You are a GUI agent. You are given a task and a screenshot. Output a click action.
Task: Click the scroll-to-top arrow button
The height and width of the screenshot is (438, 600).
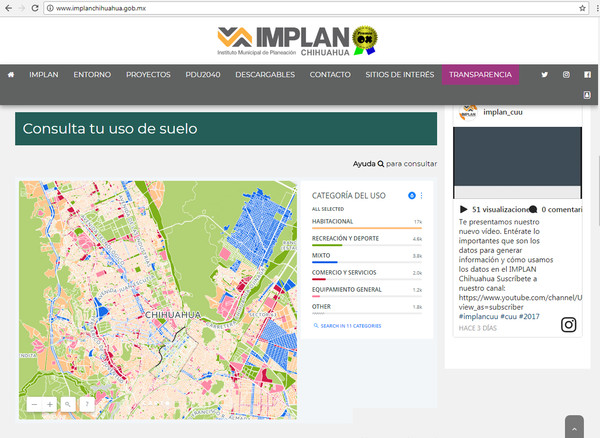(x=574, y=428)
